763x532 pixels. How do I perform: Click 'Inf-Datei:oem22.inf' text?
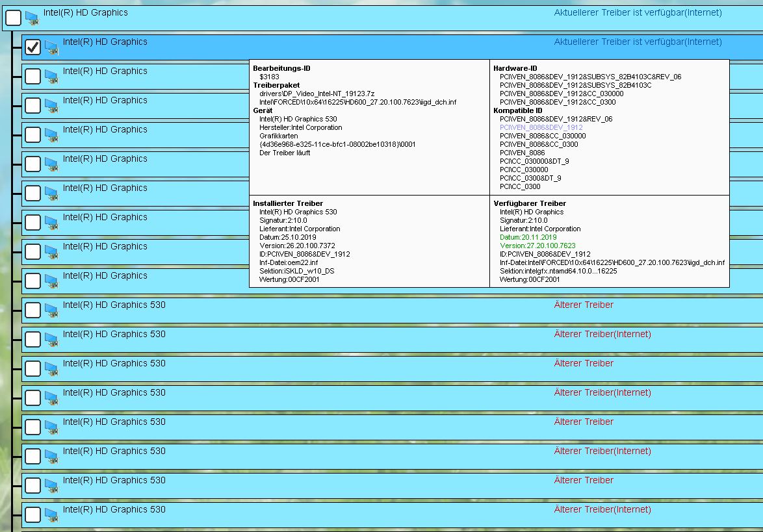tap(289, 262)
